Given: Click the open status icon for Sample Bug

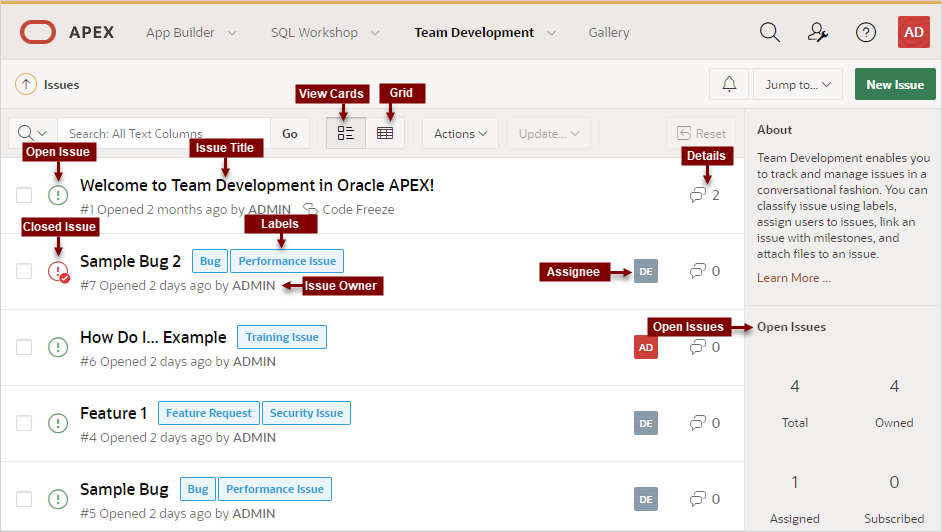Looking at the screenshot, I should pos(58,499).
